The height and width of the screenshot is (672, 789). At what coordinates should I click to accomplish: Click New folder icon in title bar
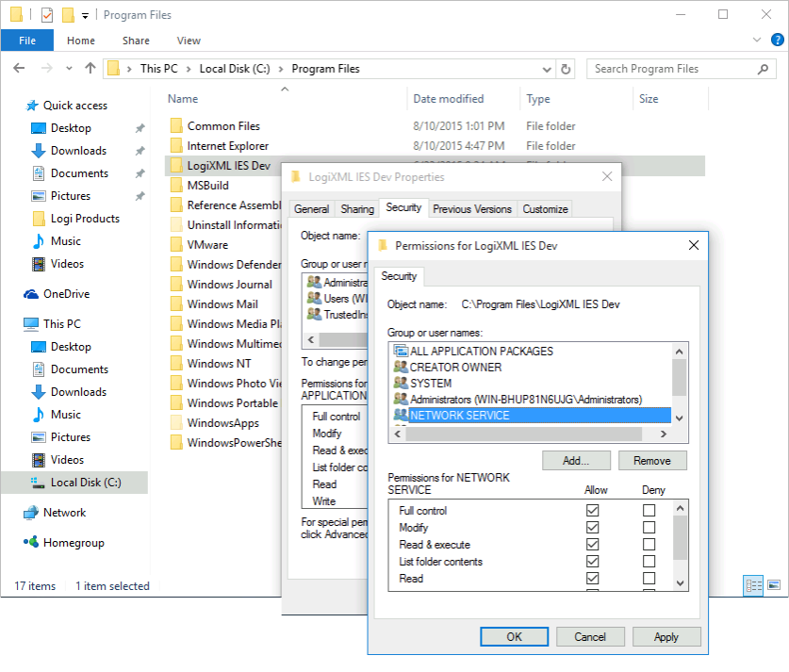tap(68, 15)
